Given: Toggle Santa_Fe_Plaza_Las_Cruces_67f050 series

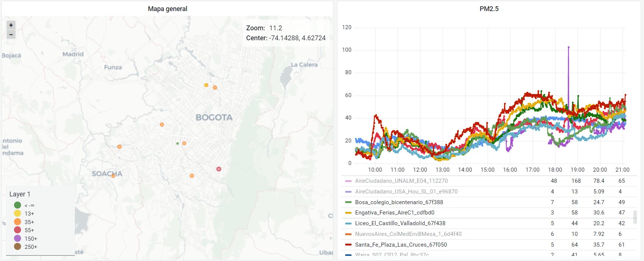Looking at the screenshot, I should point(401,245).
